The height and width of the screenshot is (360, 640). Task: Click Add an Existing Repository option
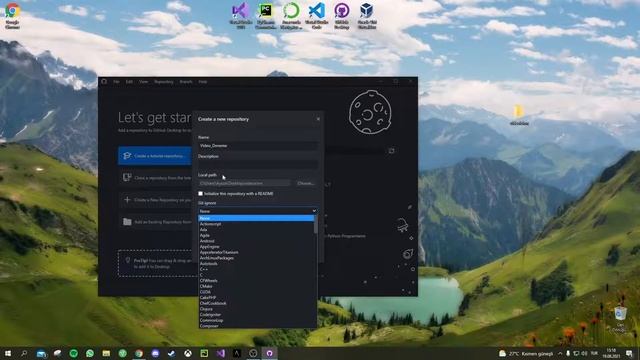[155, 222]
